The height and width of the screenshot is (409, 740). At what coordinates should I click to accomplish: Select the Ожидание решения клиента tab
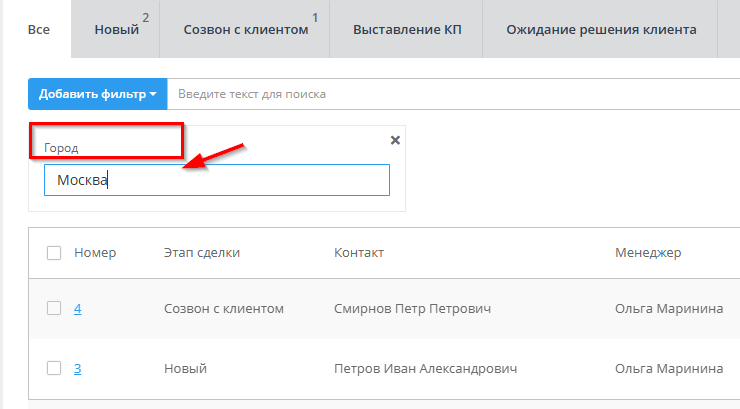601,29
